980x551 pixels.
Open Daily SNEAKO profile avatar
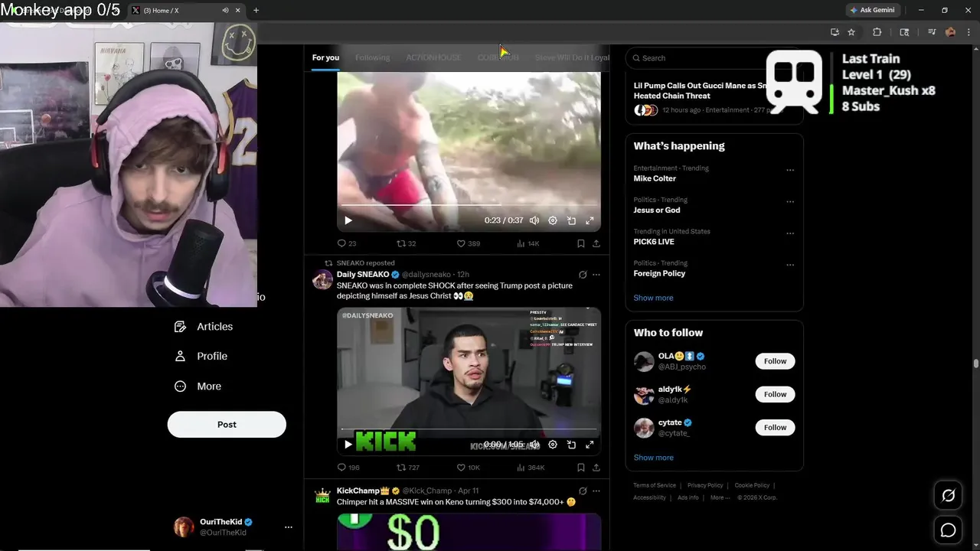[x=322, y=279]
